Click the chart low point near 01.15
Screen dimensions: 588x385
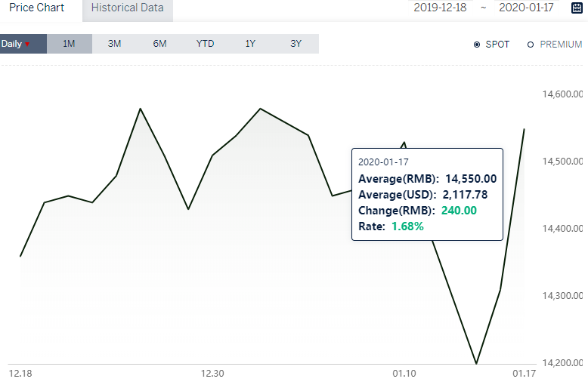coord(476,363)
